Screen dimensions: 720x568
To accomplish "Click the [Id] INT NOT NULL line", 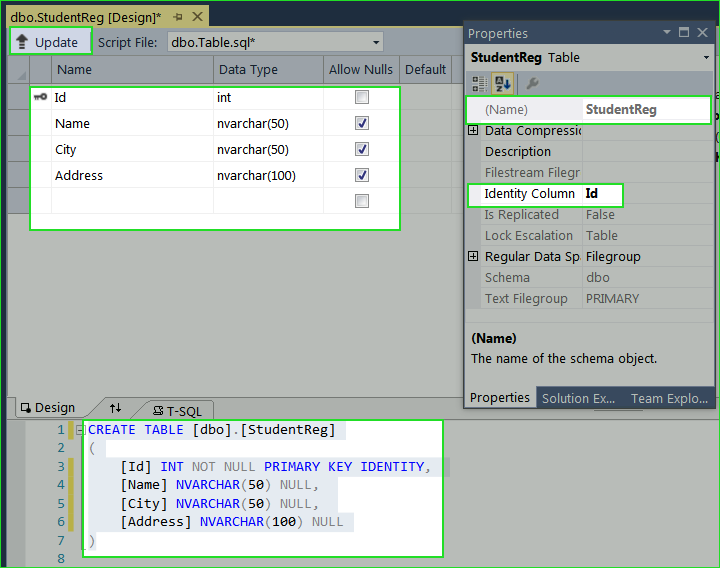I will (x=276, y=467).
